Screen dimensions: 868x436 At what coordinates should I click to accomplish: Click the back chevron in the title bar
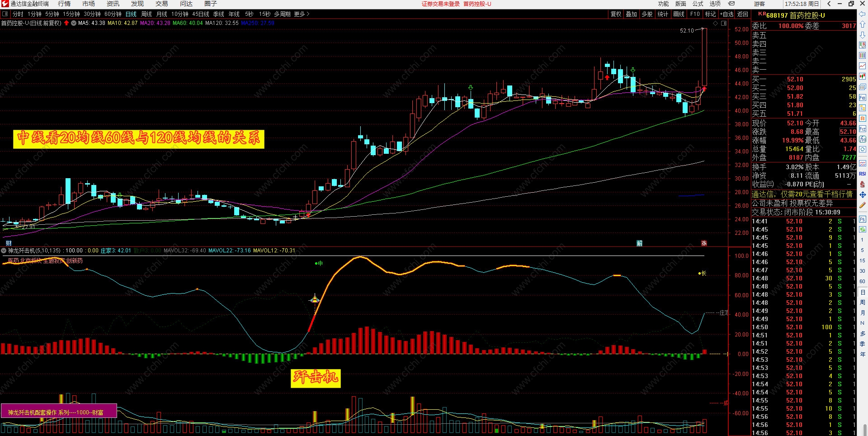829,4
